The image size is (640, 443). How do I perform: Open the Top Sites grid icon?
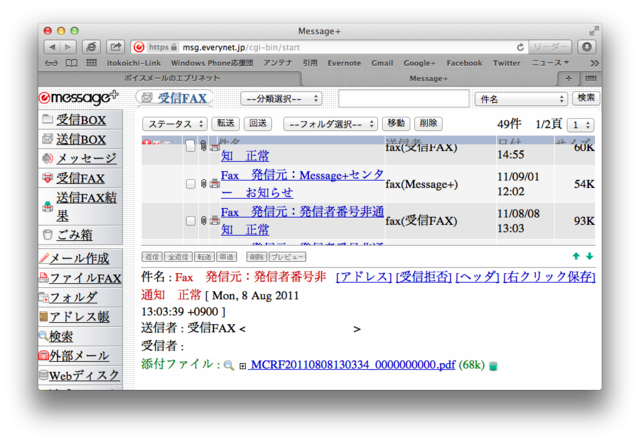(92, 63)
